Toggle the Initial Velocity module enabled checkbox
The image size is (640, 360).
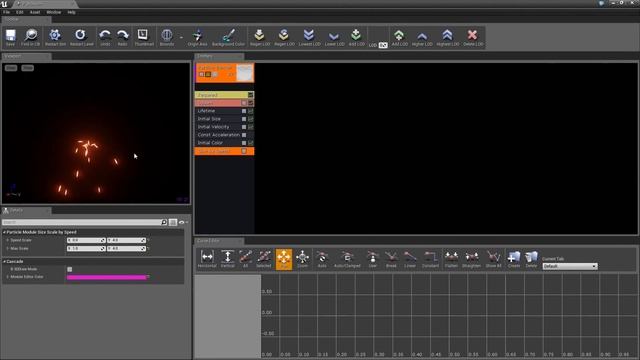(244, 127)
